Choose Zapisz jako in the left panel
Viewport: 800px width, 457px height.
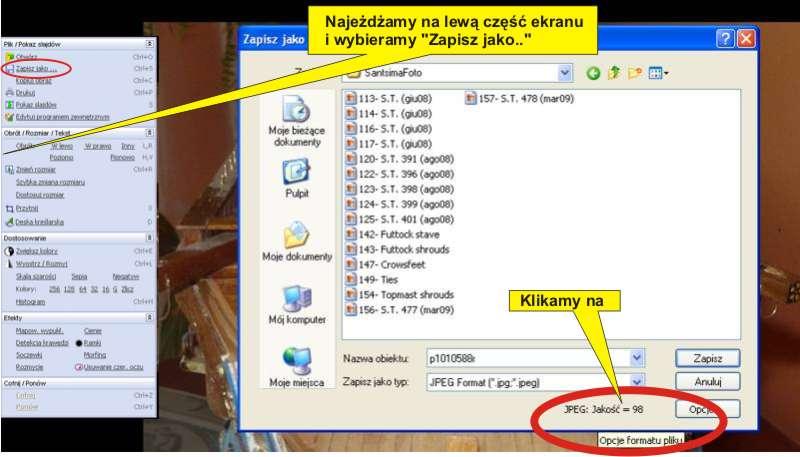click(x=37, y=69)
